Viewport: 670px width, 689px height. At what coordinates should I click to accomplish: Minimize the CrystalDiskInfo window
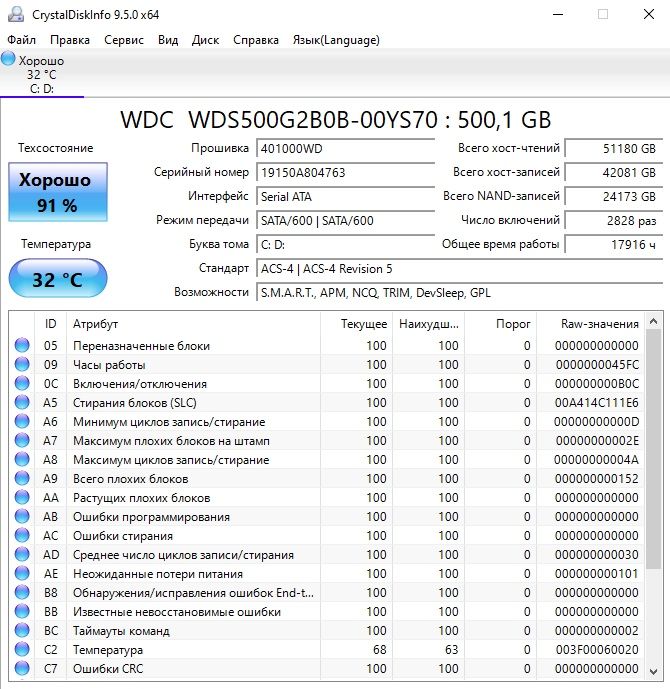pos(558,14)
